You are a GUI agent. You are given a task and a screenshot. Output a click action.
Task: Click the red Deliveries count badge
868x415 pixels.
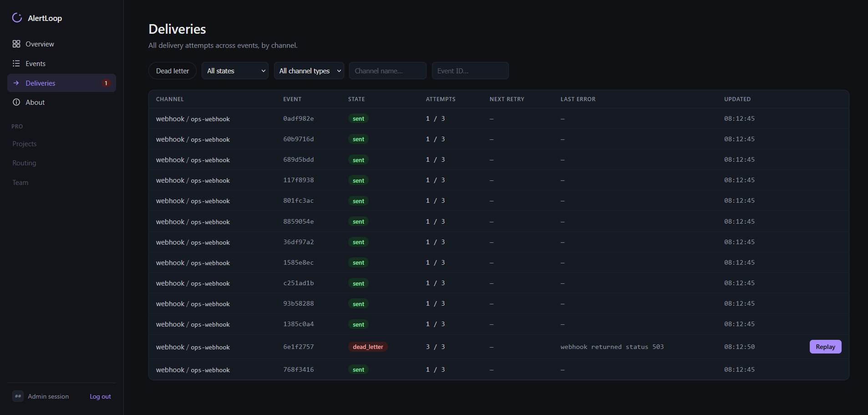pos(106,83)
